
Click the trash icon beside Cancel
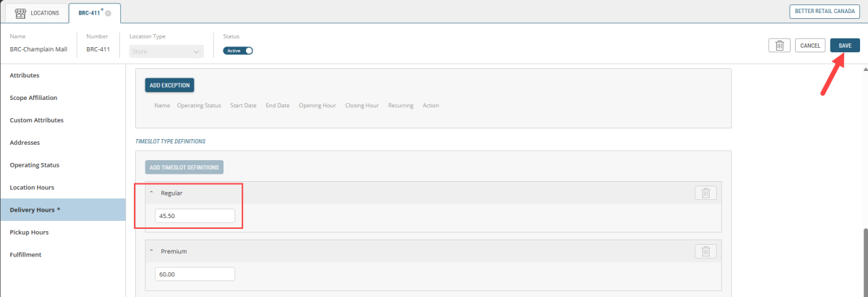pyautogui.click(x=779, y=45)
